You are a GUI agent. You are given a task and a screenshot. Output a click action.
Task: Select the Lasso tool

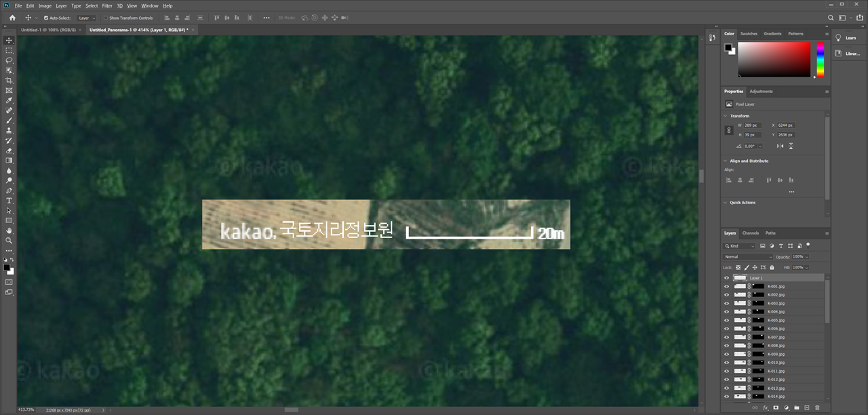point(9,60)
